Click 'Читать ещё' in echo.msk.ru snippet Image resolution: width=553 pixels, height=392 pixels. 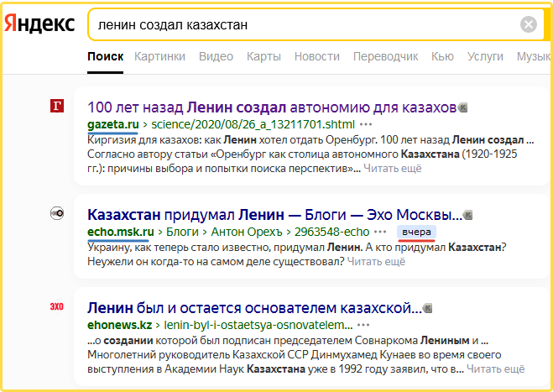[x=376, y=261]
